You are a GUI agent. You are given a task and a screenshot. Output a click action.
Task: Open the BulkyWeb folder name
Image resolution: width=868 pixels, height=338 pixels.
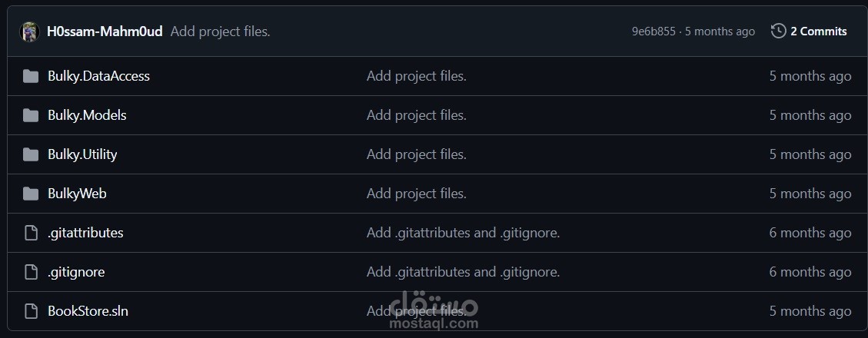point(77,194)
